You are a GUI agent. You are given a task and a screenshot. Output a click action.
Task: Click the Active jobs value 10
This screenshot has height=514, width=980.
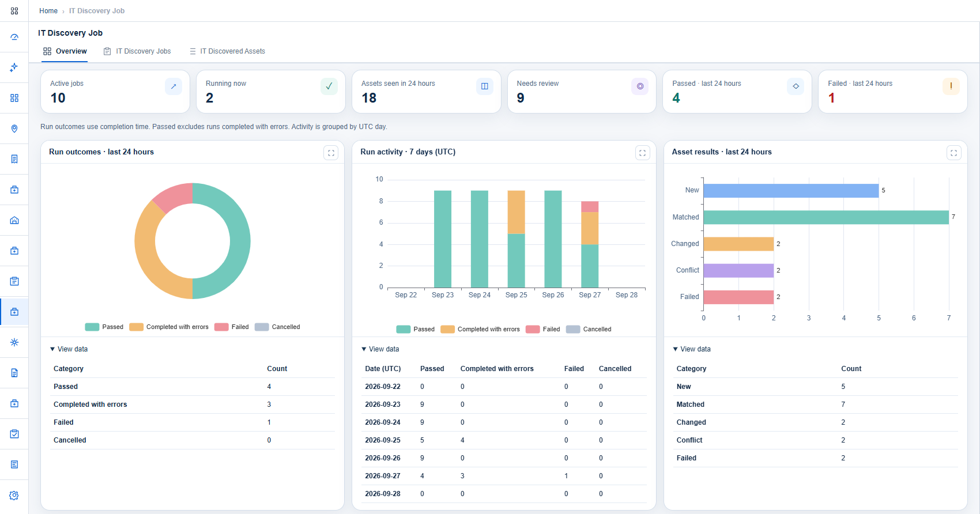(x=58, y=98)
